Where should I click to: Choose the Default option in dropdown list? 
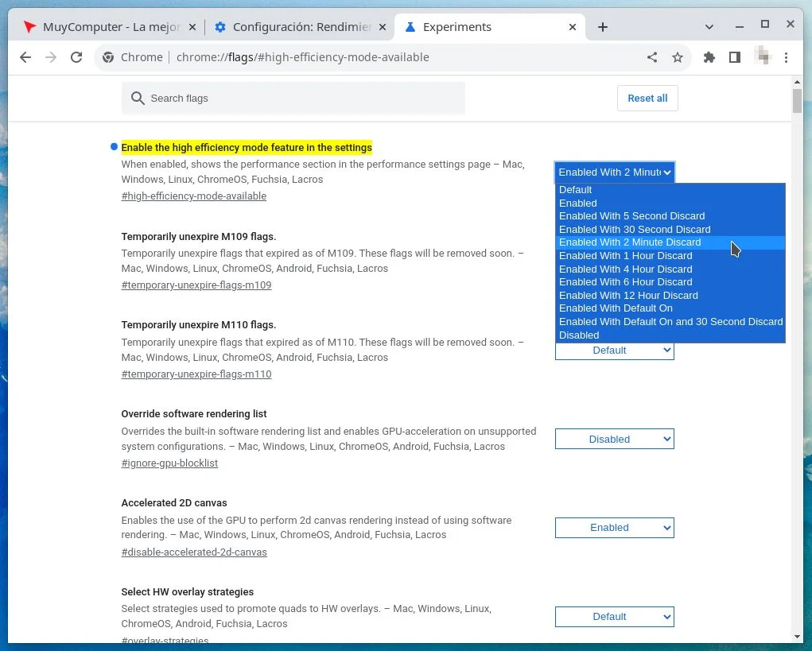point(670,190)
